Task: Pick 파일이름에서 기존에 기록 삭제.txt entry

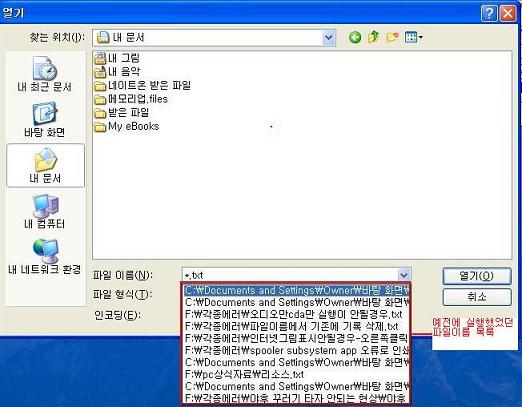Action: (292, 326)
